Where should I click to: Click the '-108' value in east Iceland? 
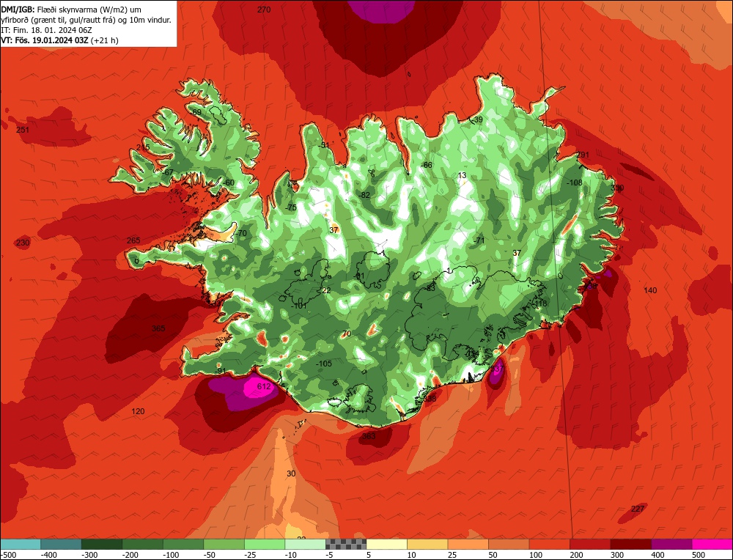pos(574,183)
